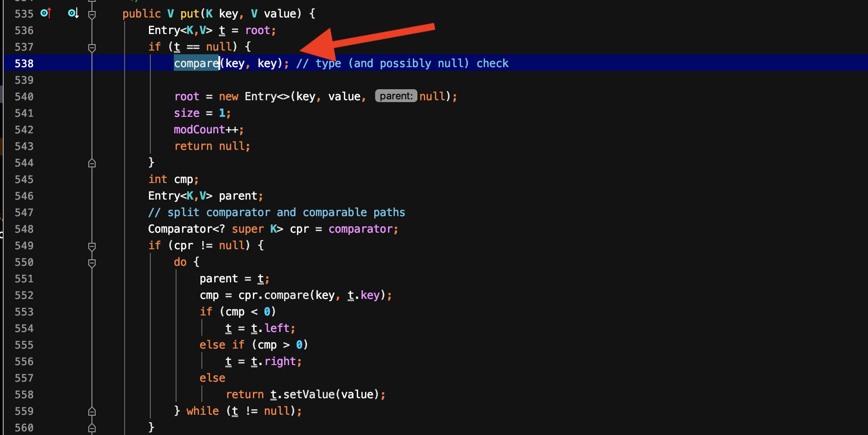The image size is (868, 435).
Task: Click the overridden-method gutter icon with down arrow
Action: (x=73, y=13)
